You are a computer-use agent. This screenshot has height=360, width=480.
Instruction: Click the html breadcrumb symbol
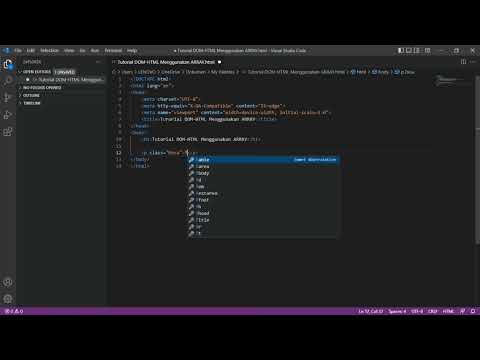pos(358,72)
